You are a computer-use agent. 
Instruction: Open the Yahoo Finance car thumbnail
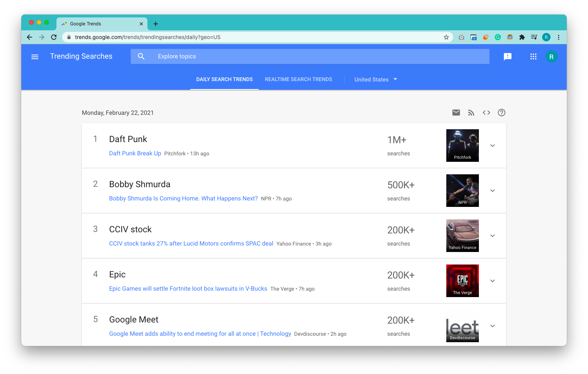[x=463, y=236]
